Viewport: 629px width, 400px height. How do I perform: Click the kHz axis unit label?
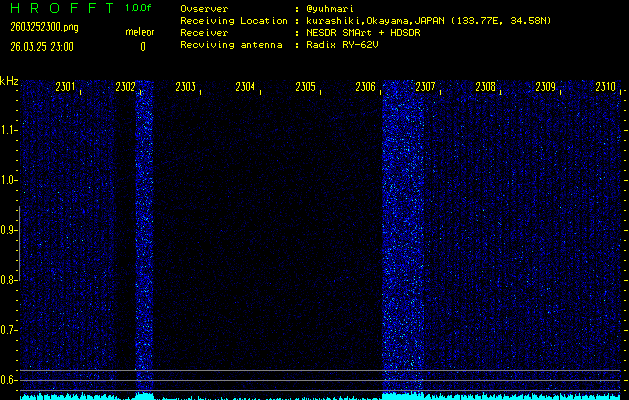tap(9, 80)
